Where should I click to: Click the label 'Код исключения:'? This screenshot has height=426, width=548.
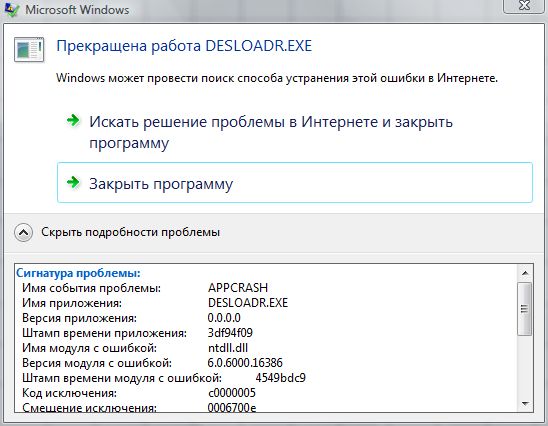tap(69, 393)
